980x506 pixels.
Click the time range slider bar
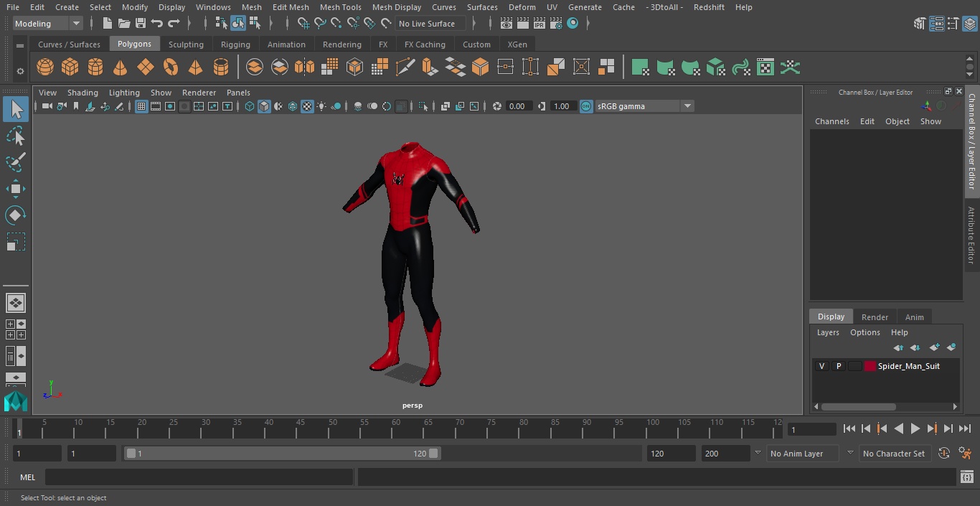click(282, 454)
